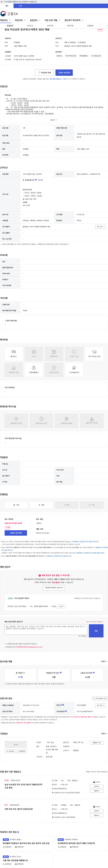
Task: Select the 전형방법 section tab
Action: [x=90, y=26]
